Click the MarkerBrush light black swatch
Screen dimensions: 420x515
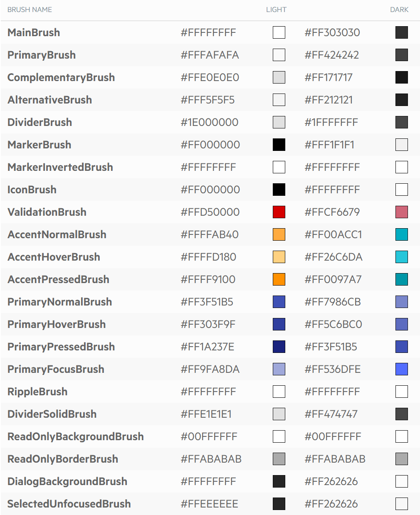point(279,145)
